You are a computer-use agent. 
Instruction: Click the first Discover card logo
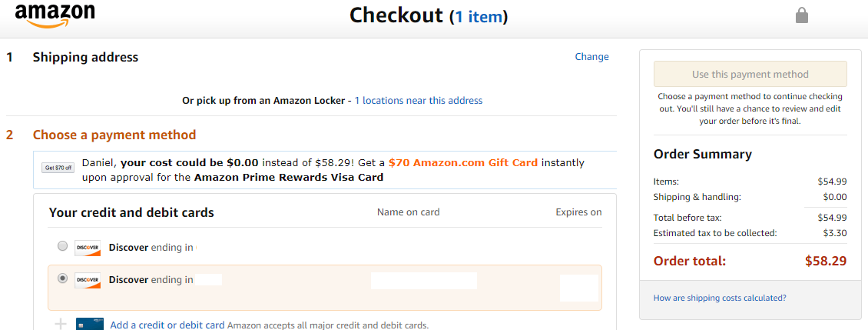click(88, 248)
